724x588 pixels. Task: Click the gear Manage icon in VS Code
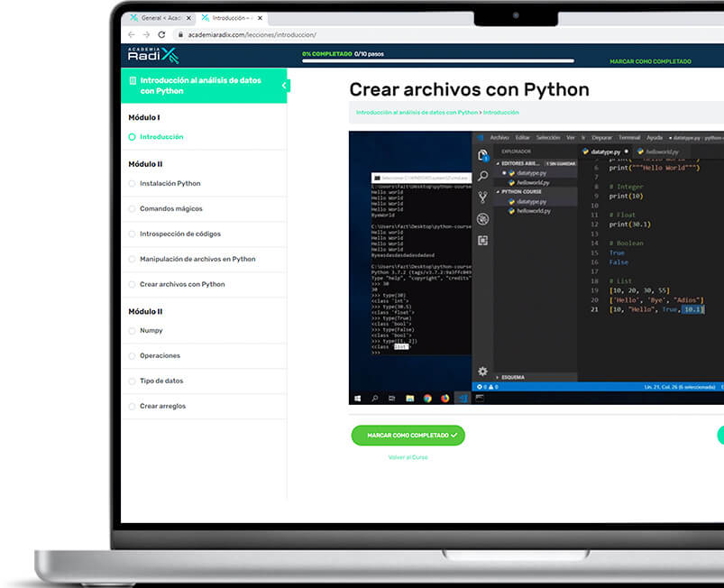click(483, 372)
